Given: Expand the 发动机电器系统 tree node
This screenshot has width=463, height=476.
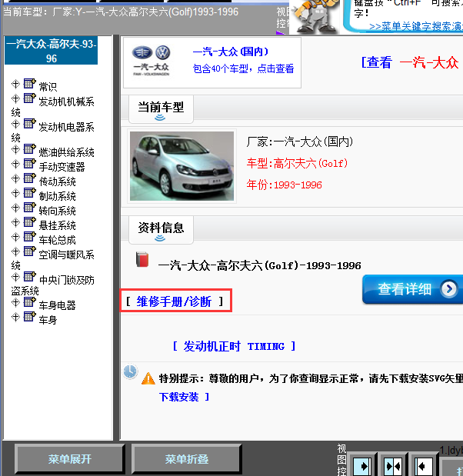Looking at the screenshot, I should 15,124.
